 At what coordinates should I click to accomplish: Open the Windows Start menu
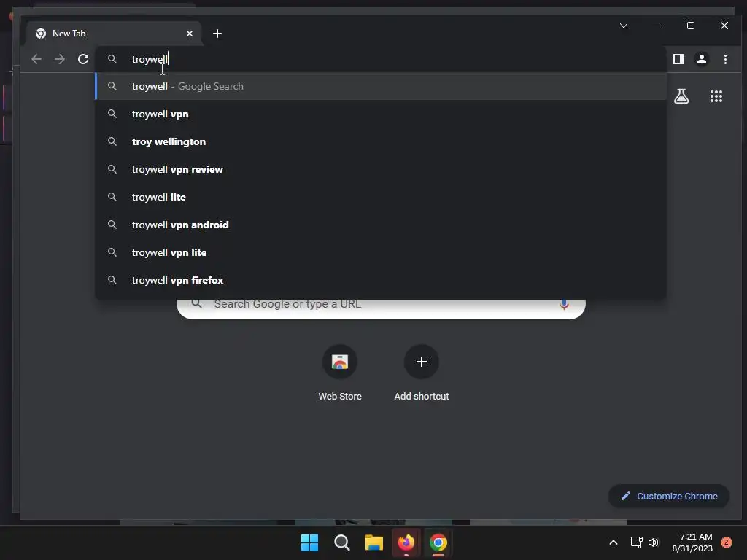(309, 542)
